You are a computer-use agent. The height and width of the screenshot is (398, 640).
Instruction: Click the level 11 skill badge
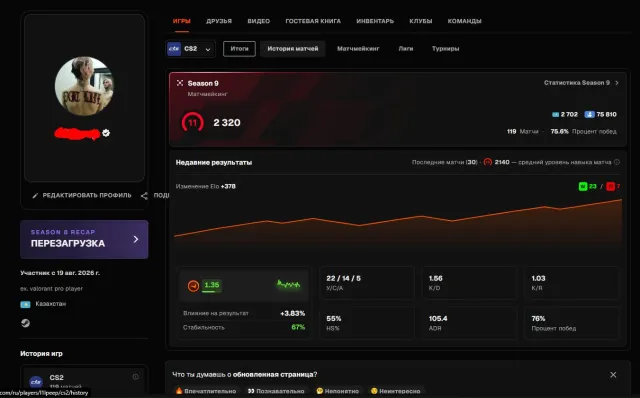point(193,122)
